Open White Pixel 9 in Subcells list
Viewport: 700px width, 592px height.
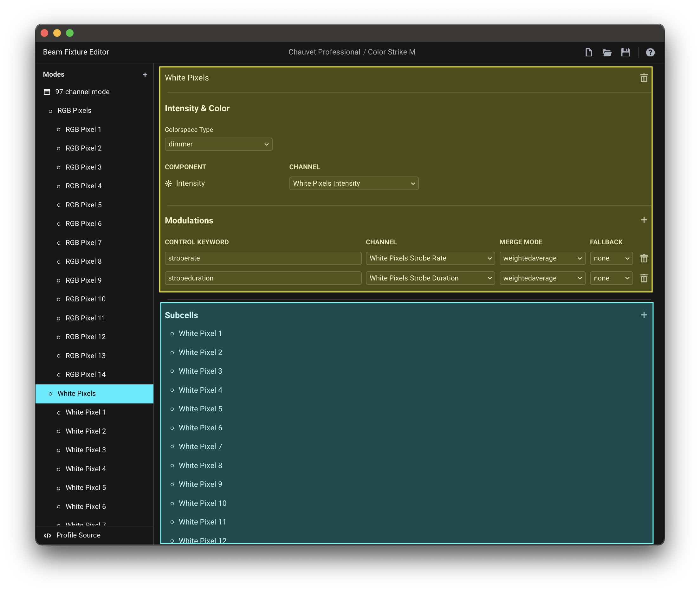(200, 484)
